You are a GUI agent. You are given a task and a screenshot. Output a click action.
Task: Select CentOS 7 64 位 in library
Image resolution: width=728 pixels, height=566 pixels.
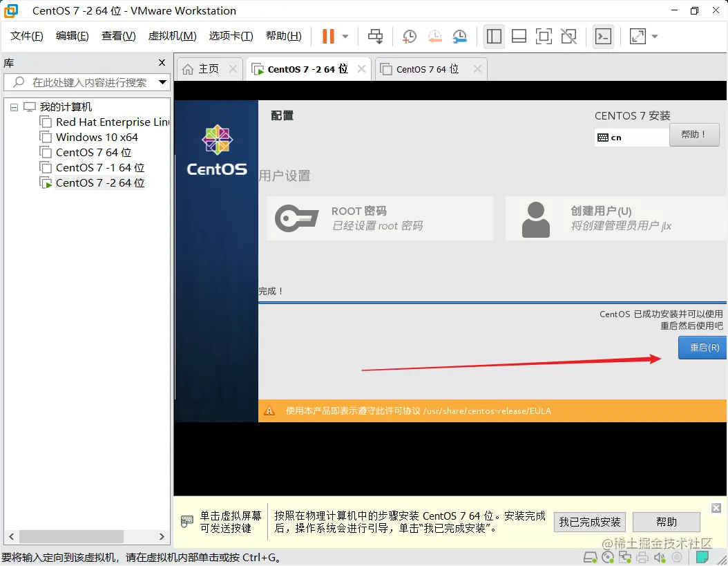pos(93,153)
